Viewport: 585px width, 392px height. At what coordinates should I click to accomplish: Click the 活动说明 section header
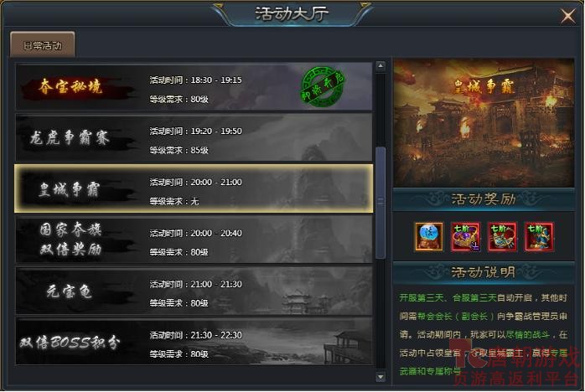(484, 272)
